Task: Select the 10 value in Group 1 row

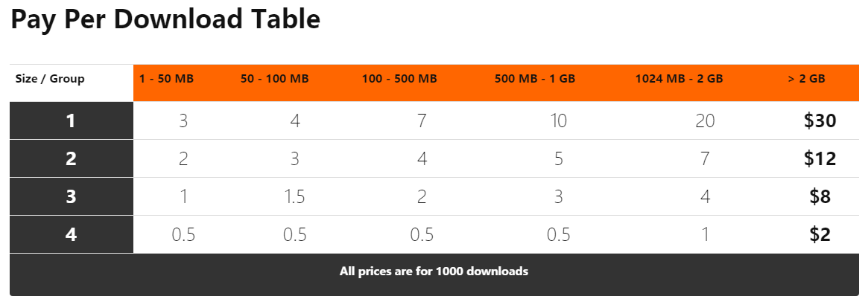Action: (x=559, y=121)
